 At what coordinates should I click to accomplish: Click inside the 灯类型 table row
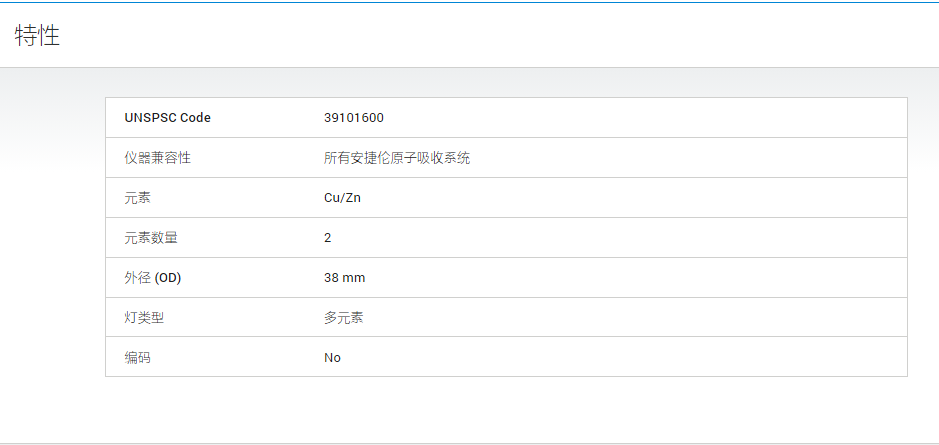[507, 317]
